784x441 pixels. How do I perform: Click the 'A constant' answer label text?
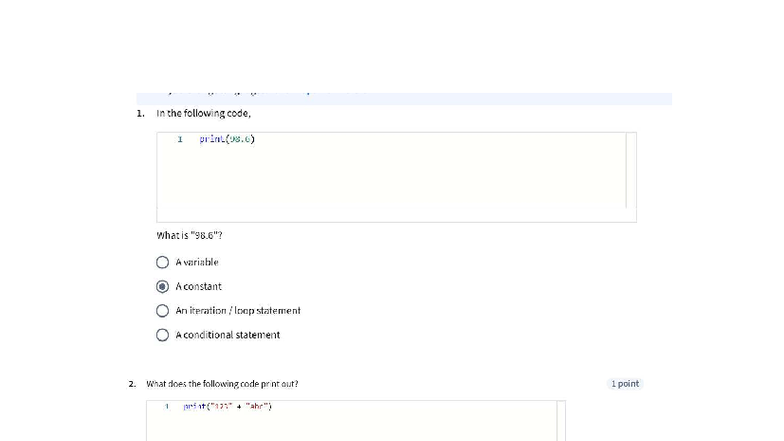tap(199, 287)
